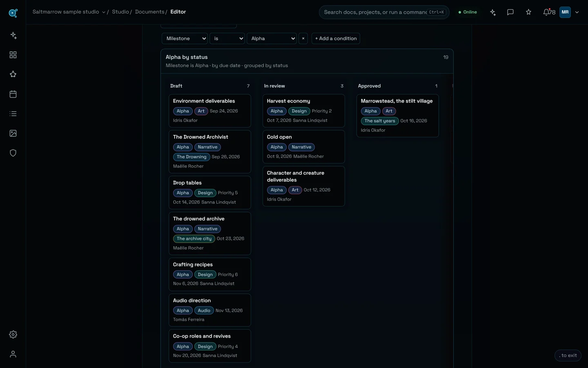This screenshot has width=588, height=368.
Task: Click the Audio tag on Audio direction
Action: point(204,310)
